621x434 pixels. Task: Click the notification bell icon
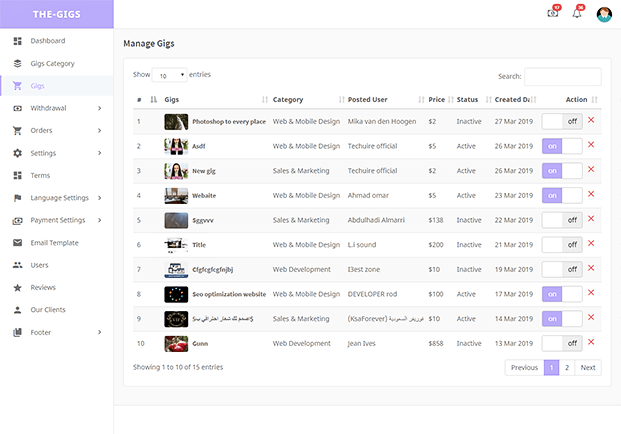coord(576,14)
